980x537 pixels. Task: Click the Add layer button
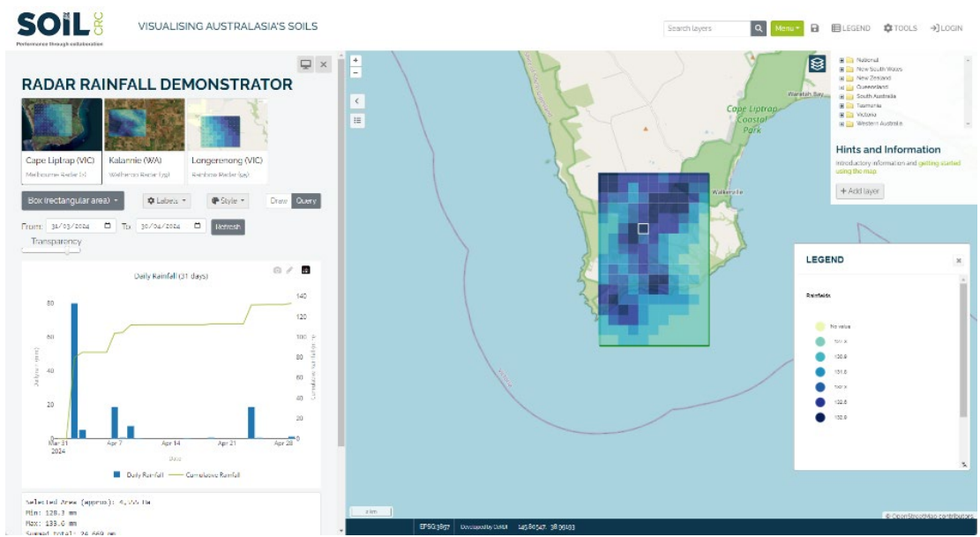point(859,191)
